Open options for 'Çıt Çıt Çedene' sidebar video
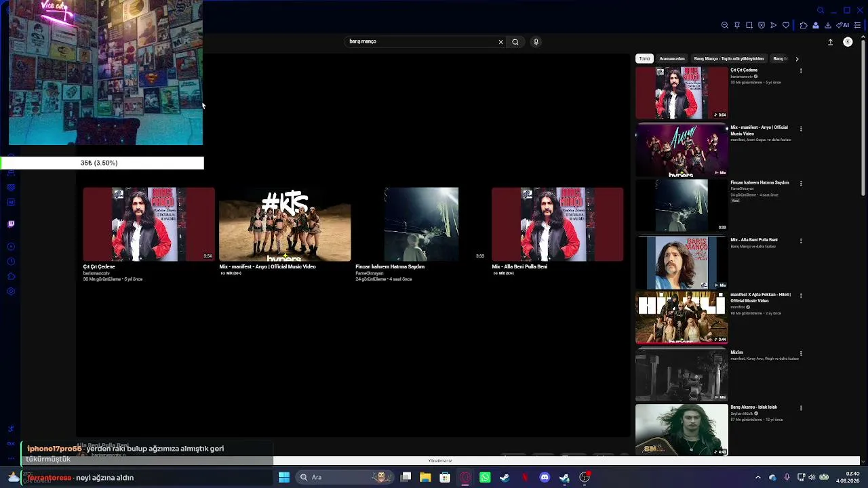This screenshot has height=488, width=868. pos(801,70)
